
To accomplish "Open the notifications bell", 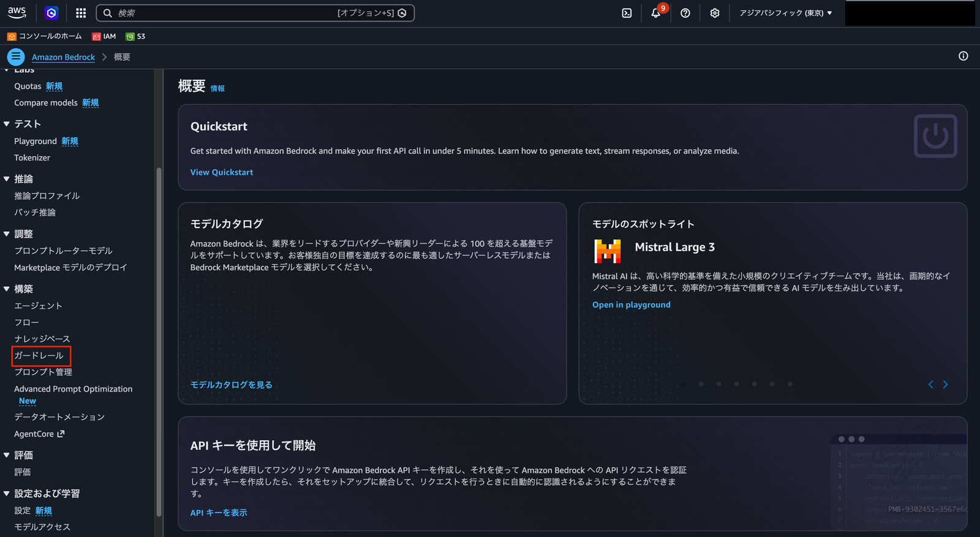I will pyautogui.click(x=656, y=13).
